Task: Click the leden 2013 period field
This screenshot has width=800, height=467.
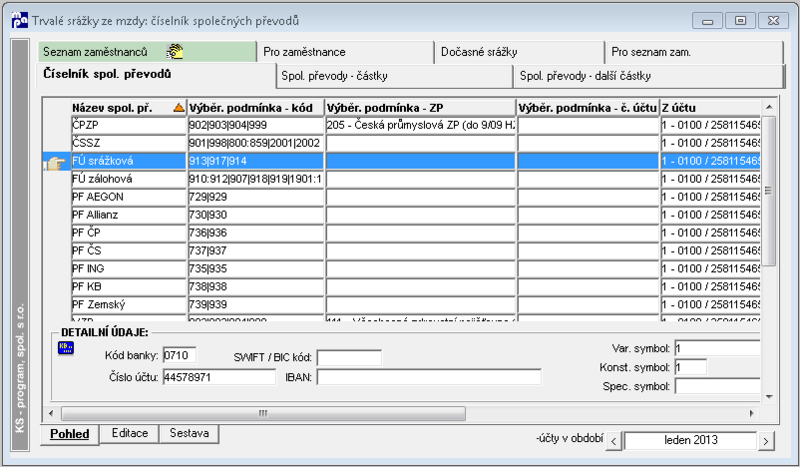Action: pos(690,440)
